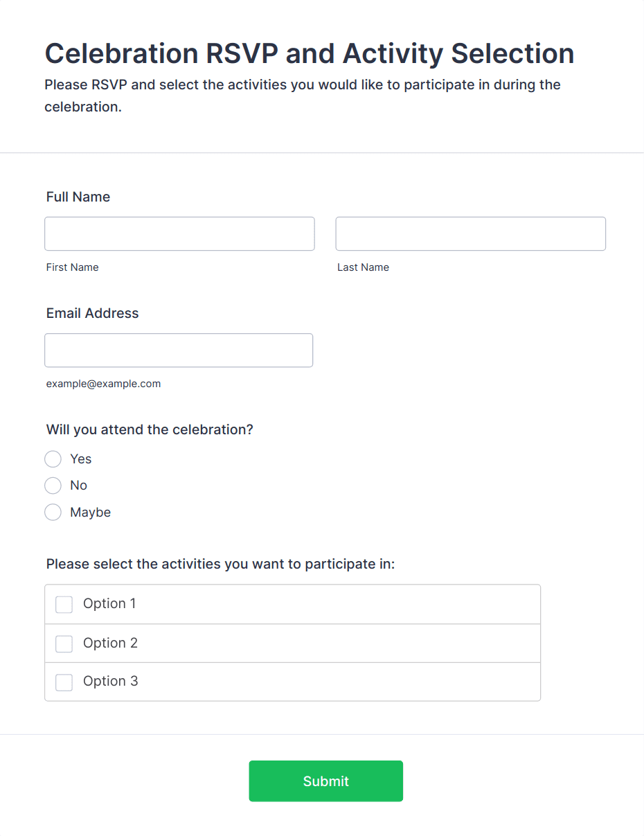Click the Maybe answer label text
The width and height of the screenshot is (644, 836).
(91, 513)
